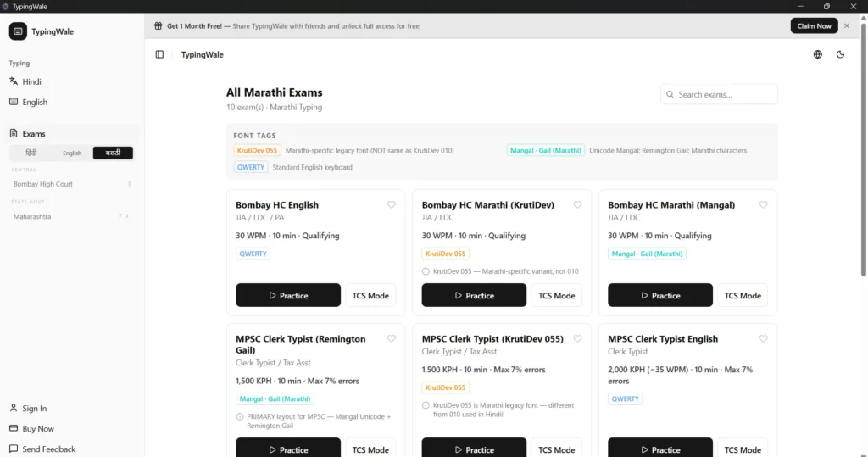Click the QWERTY badge on MPSC Clerk Typist English card

pos(625,398)
